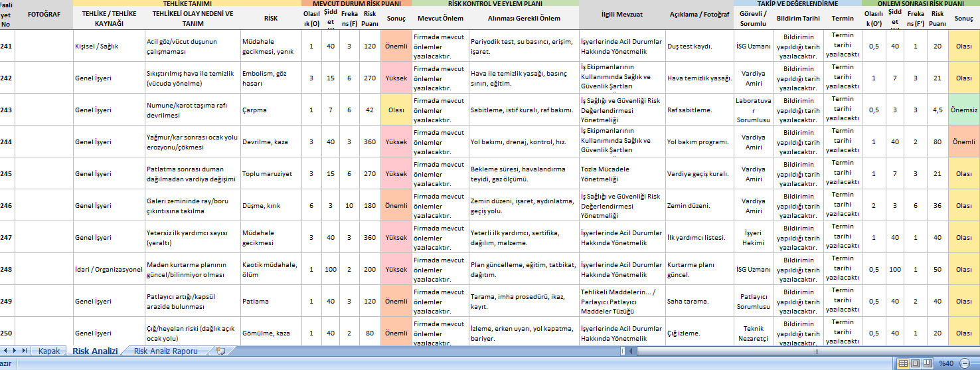
Task: Select the İşyeri Hekimi cell
Action: point(754,238)
